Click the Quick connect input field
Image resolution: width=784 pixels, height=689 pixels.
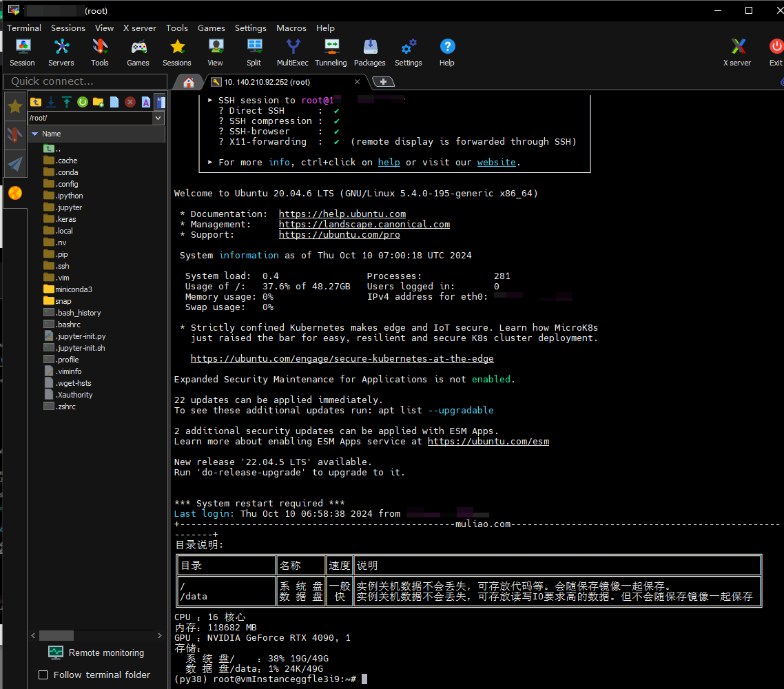tap(84, 81)
